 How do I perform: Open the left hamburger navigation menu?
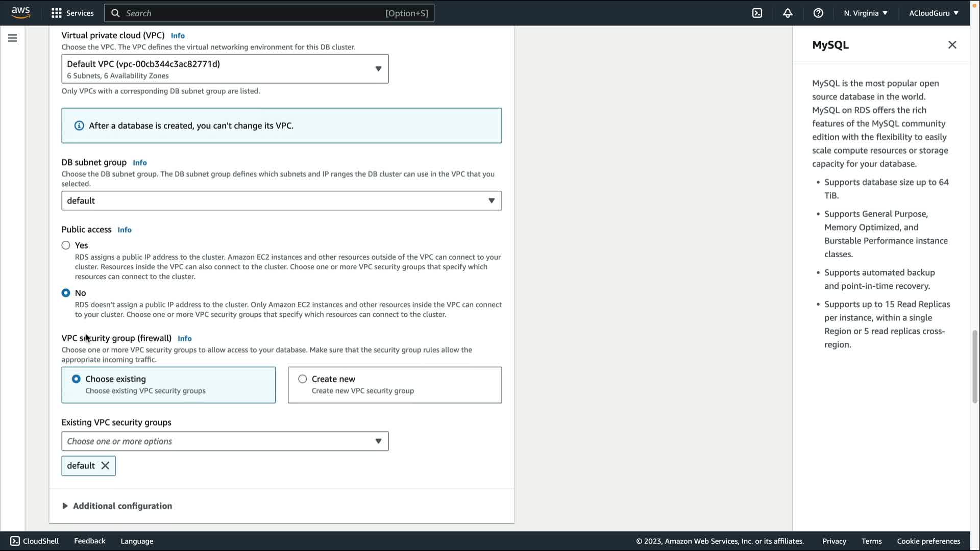(13, 38)
